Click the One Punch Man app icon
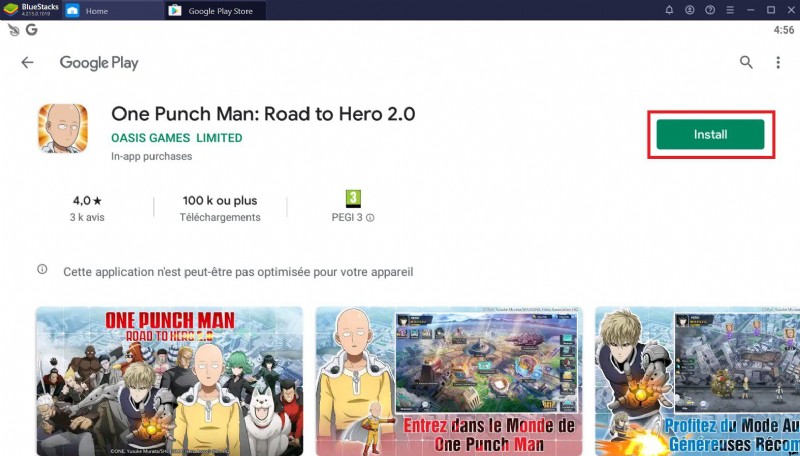 (x=63, y=130)
